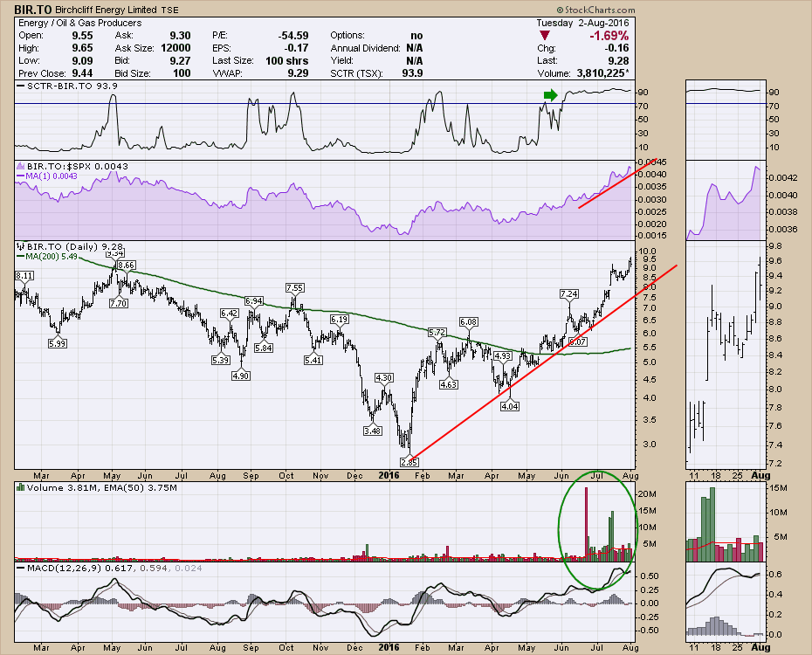Click the Open value 9.55
The image size is (812, 655).
(x=82, y=36)
